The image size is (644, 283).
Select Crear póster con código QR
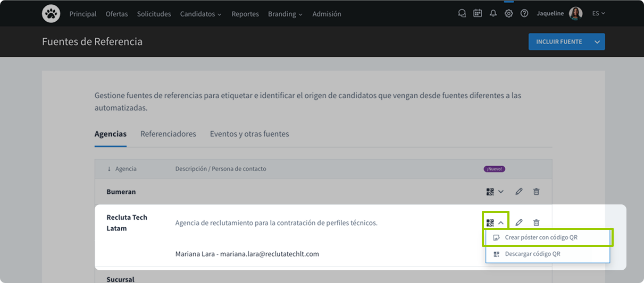pos(548,237)
